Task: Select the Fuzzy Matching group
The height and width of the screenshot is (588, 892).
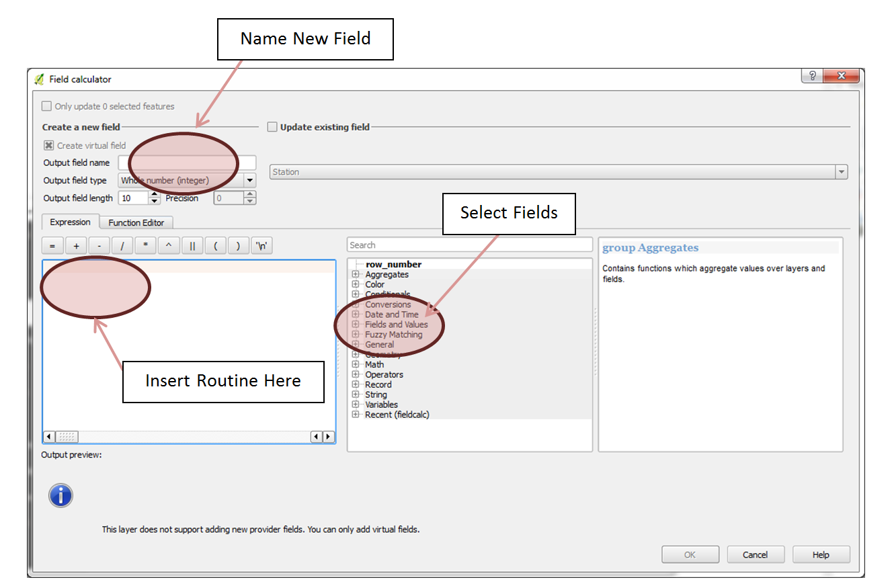Action: [x=394, y=335]
